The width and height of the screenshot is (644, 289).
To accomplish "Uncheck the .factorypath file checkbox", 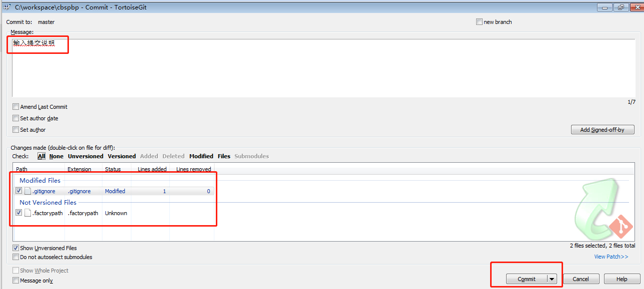I will point(19,213).
